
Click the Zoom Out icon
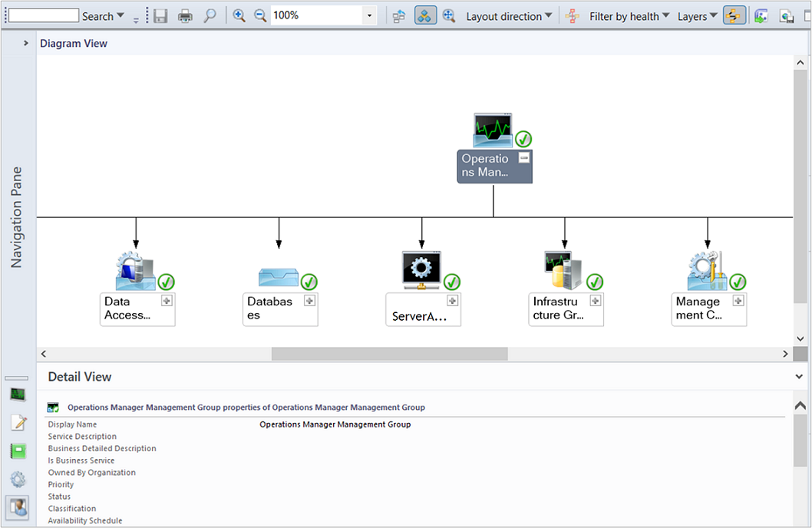click(260, 15)
